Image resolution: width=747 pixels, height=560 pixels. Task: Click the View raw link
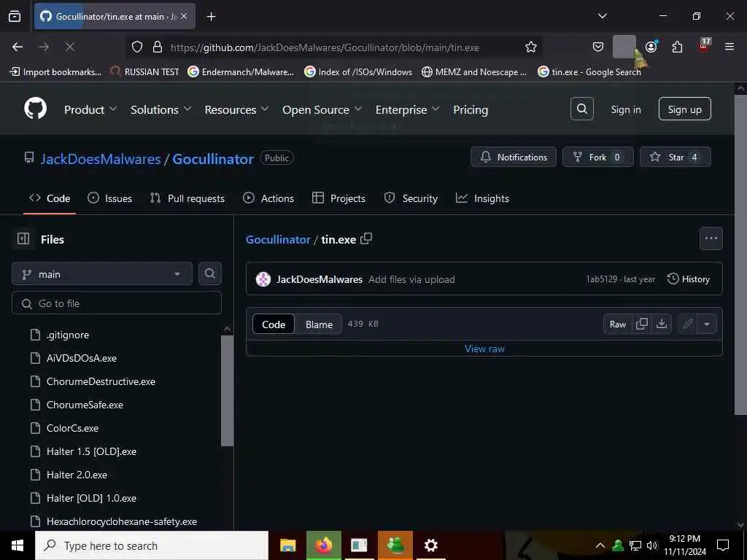coord(484,349)
